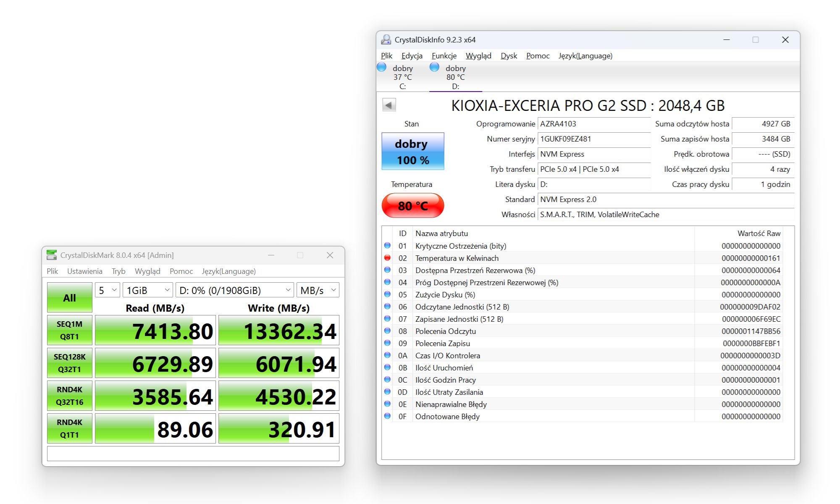Click the red status dot for Temperatura w Kelwinach

tap(387, 258)
